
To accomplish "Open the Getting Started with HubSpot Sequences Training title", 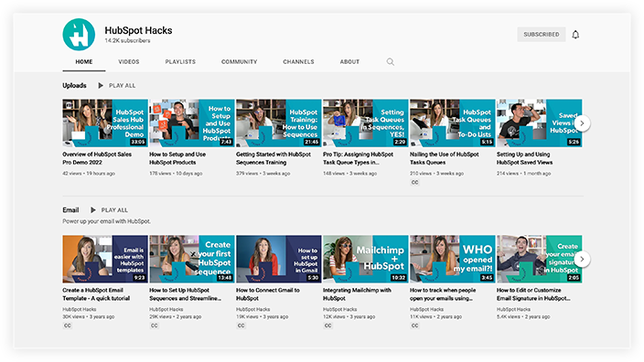I will [x=274, y=158].
